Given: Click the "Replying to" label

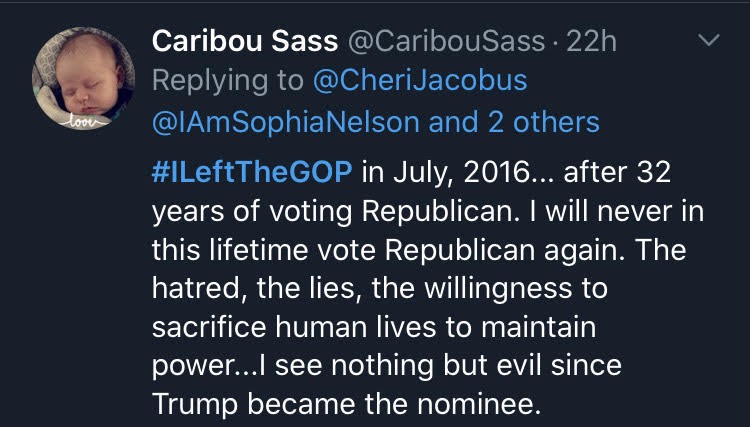Looking at the screenshot, I should click(x=231, y=82).
